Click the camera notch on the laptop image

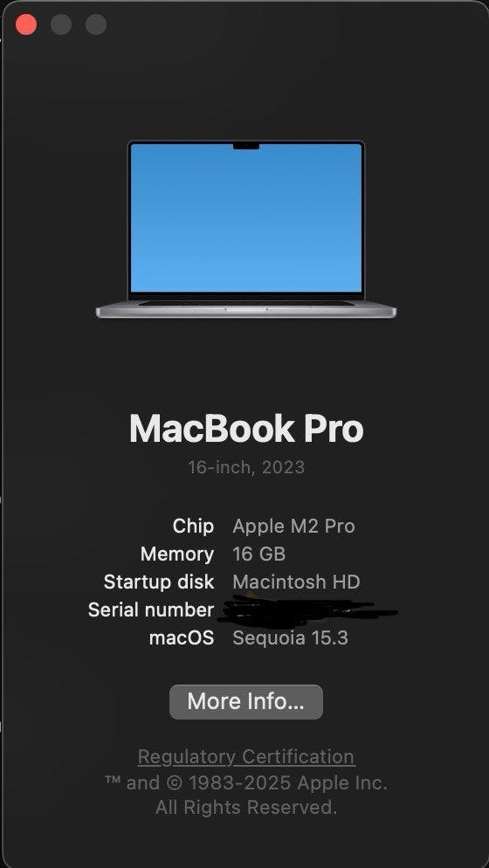[246, 146]
